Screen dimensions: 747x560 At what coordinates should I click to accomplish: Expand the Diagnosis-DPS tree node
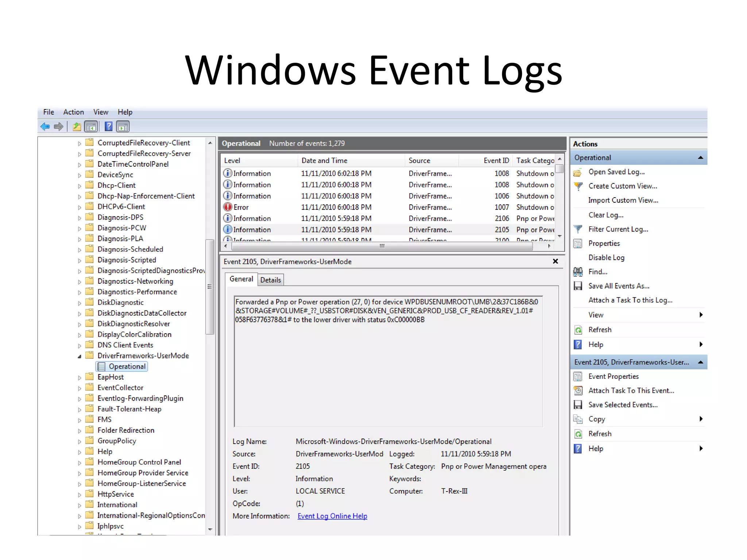point(80,218)
